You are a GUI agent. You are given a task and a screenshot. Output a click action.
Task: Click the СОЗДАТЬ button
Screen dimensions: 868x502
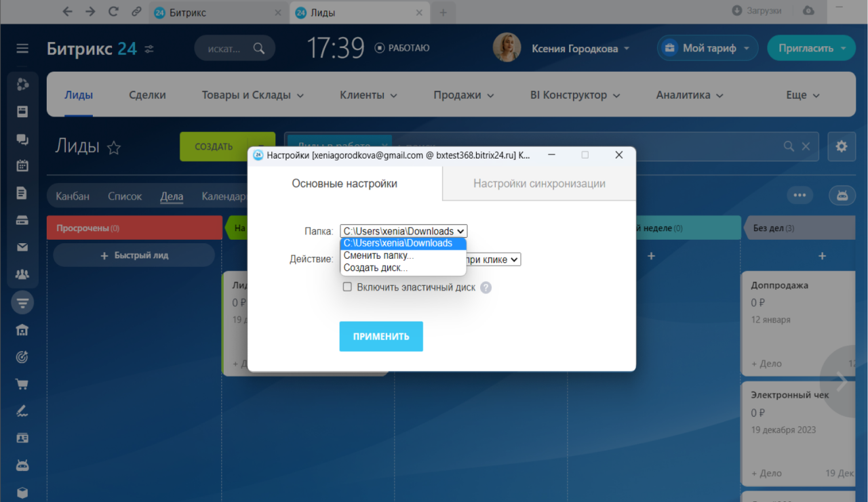[214, 146]
